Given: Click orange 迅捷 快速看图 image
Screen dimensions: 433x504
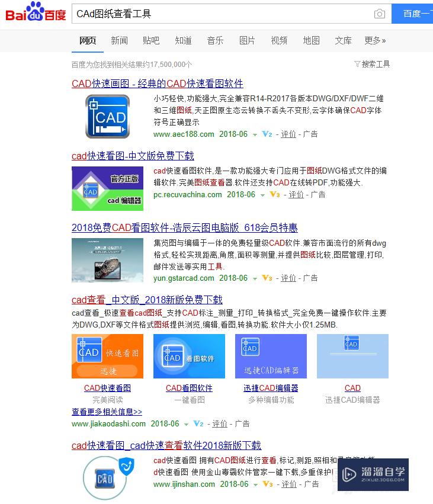Looking at the screenshot, I should pos(107,356).
